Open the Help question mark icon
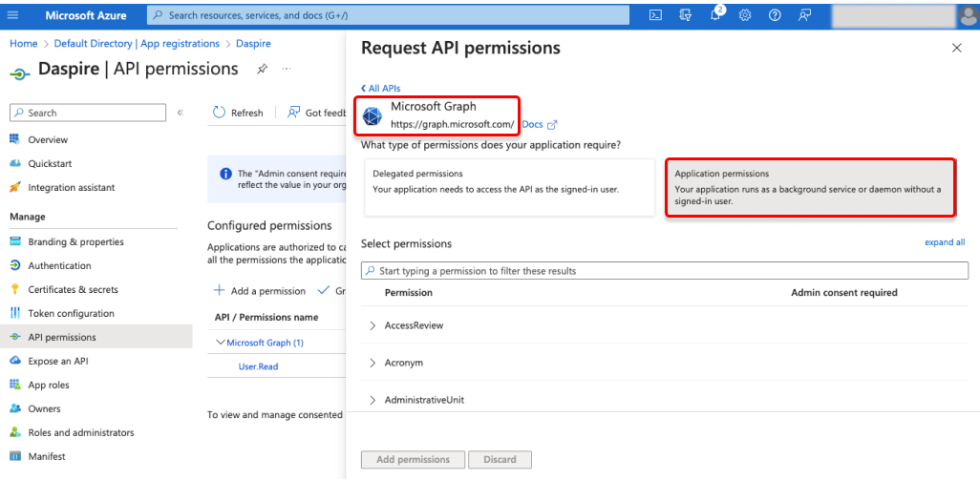This screenshot has height=480, width=980. pyautogui.click(x=775, y=15)
